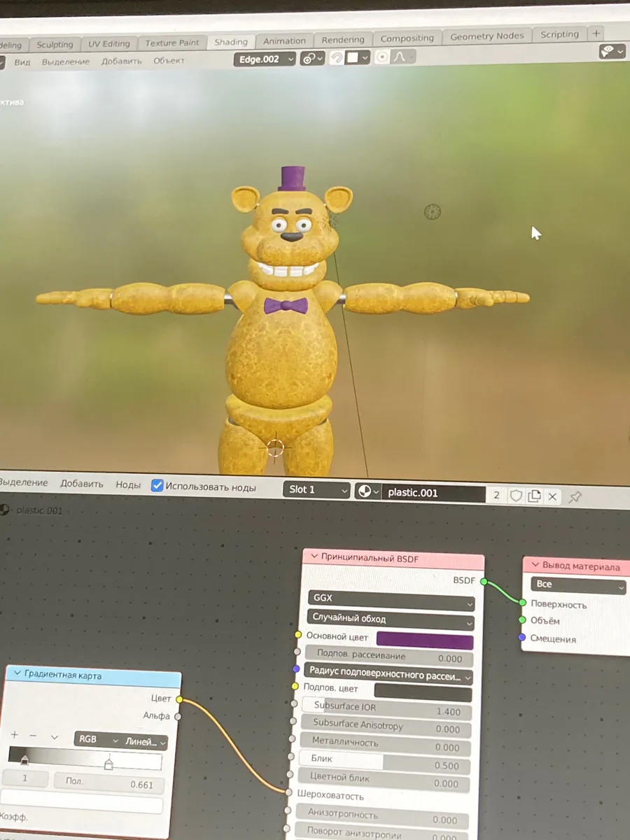The height and width of the screenshot is (840, 630).
Task: Switch to the Compositing workspace tab
Action: pos(407,38)
